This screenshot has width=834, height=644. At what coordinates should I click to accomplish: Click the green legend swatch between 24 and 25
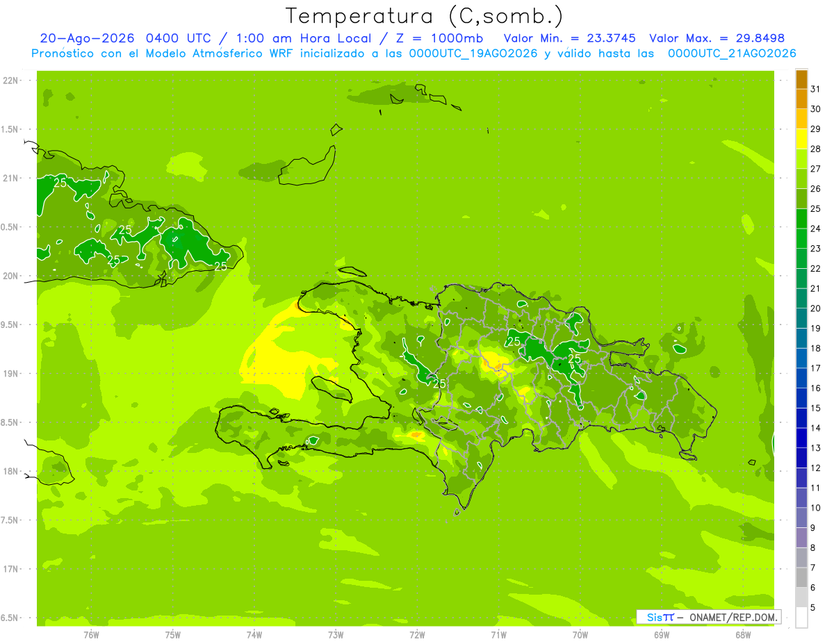tap(801, 219)
